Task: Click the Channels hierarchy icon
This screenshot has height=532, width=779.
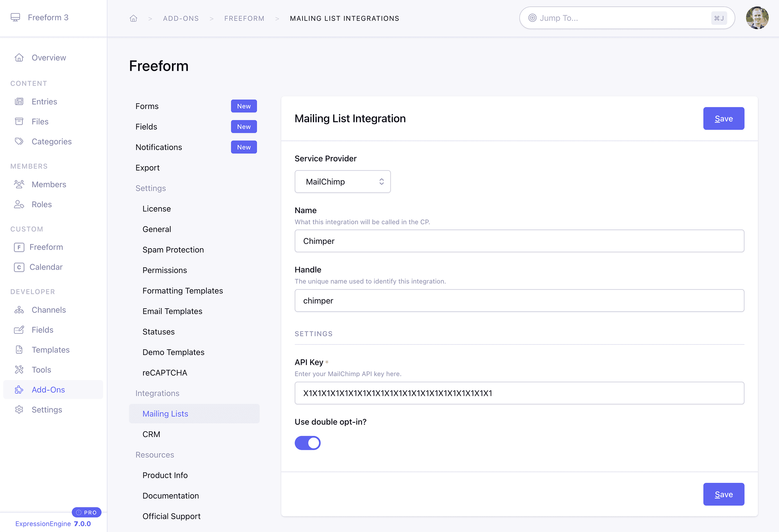Action: pyautogui.click(x=19, y=310)
